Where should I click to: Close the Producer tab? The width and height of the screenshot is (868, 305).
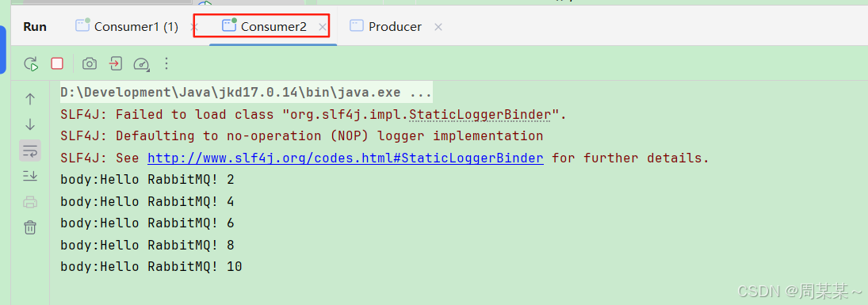pos(438,27)
